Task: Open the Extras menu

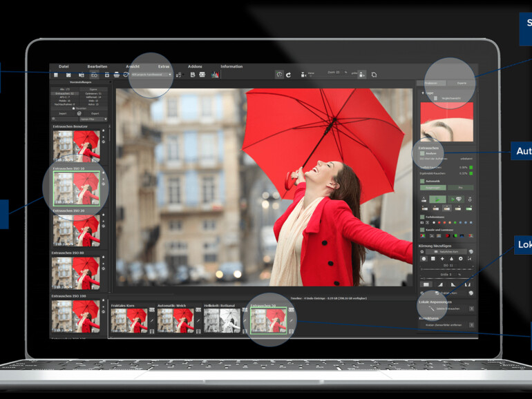Action: [x=164, y=66]
